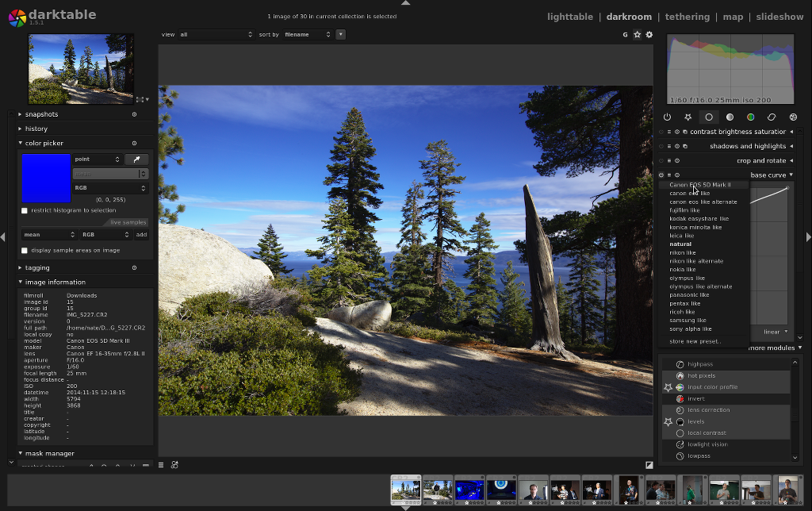Select the tone module group (gradient circle)
The height and width of the screenshot is (511, 812).
tap(730, 117)
